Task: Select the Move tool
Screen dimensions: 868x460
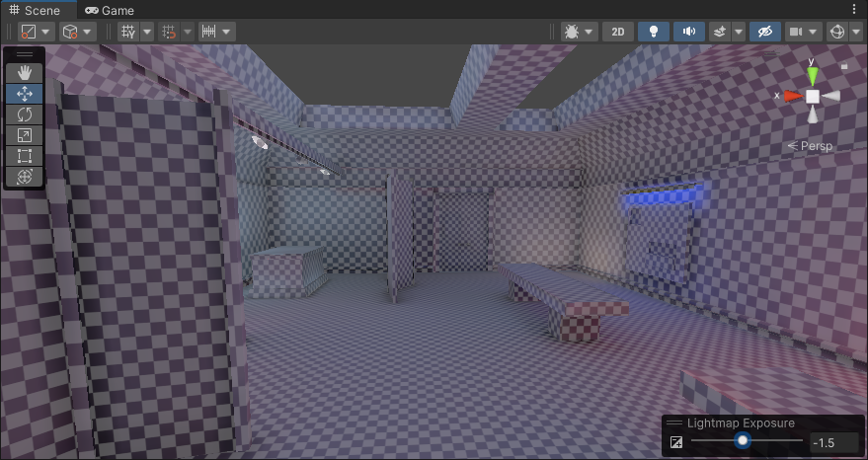Action: (25, 94)
